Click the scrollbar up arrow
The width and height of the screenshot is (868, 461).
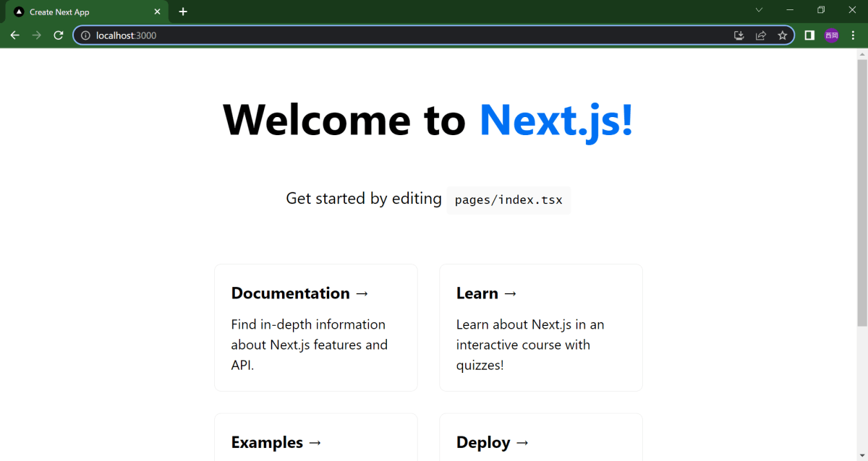pos(862,53)
